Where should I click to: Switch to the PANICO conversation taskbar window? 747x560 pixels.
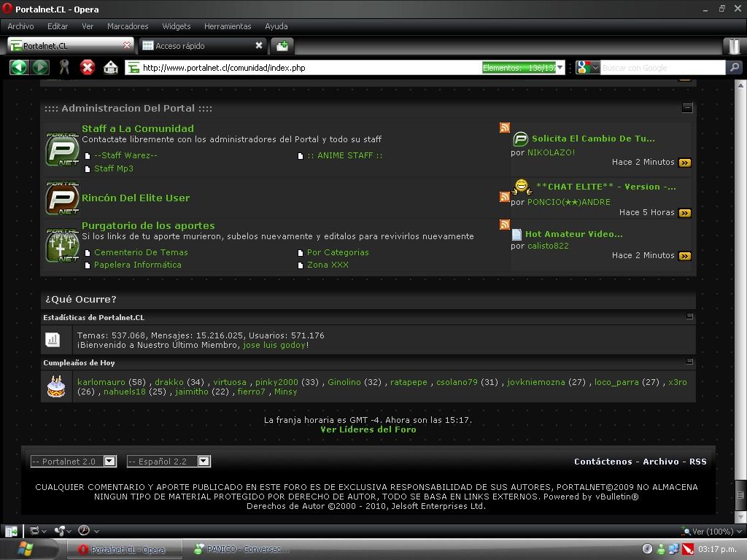coord(243,549)
